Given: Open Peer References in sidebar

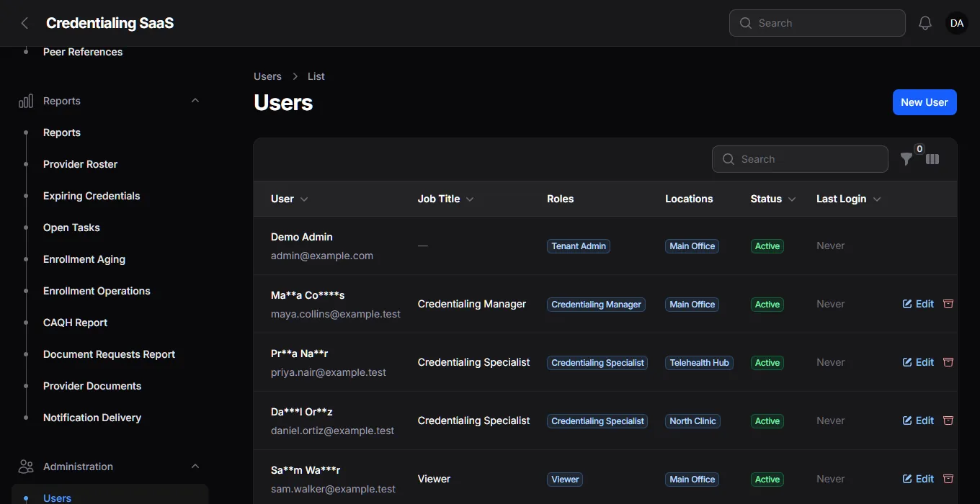Looking at the screenshot, I should point(83,52).
